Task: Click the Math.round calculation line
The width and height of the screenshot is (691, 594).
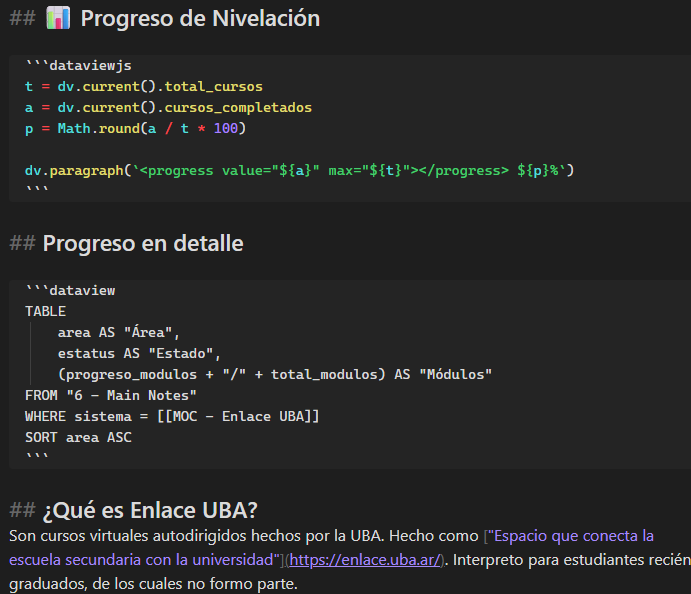Action: [x=135, y=128]
